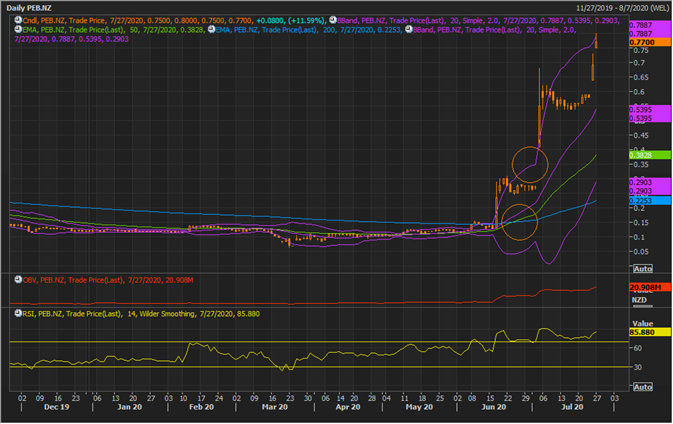Click the 0.65 price axis label
Viewport: 673px width, 424px height.
[640, 78]
